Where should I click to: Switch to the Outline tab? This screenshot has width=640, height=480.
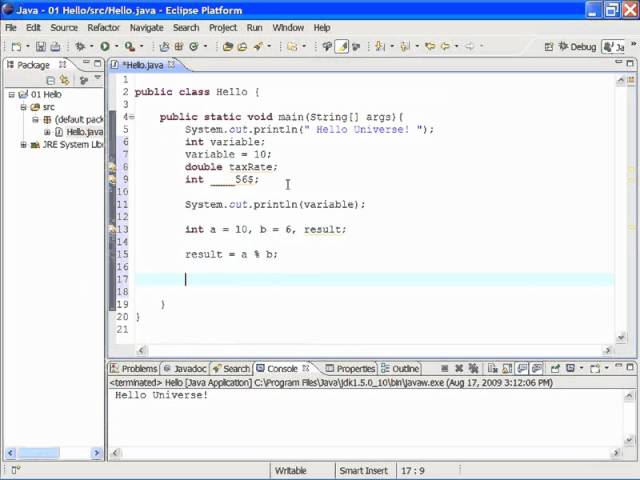tap(400, 369)
